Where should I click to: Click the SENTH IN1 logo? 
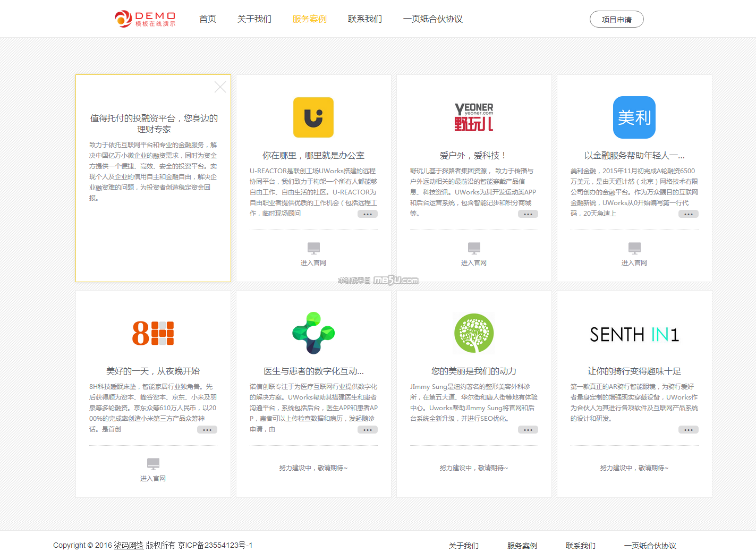tap(634, 334)
